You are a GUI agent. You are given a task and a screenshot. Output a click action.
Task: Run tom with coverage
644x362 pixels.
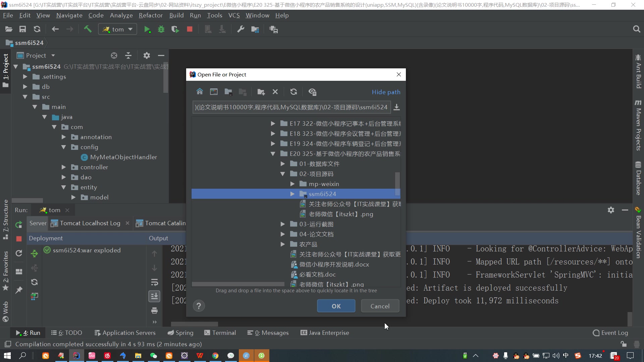(175, 29)
